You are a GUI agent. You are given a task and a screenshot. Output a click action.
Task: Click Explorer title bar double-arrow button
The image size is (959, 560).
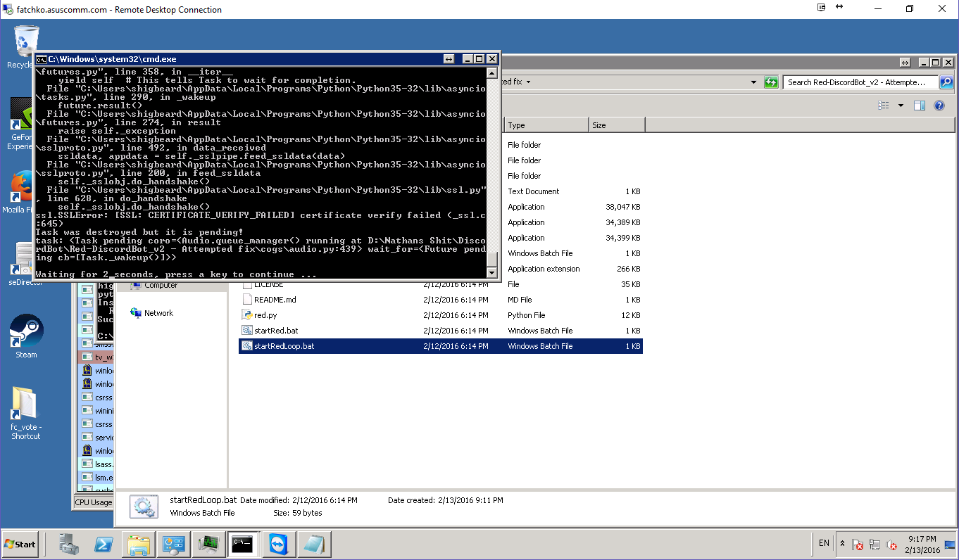(x=905, y=63)
